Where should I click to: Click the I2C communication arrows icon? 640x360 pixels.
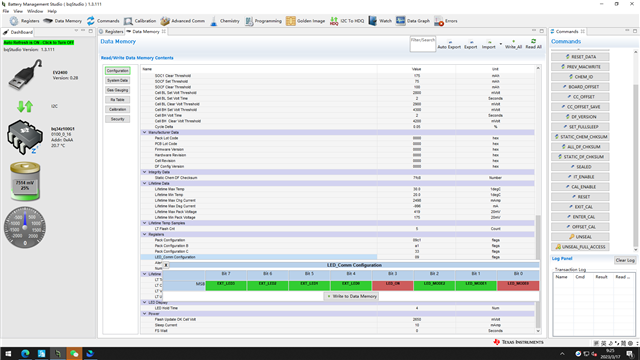pyautogui.click(x=25, y=107)
